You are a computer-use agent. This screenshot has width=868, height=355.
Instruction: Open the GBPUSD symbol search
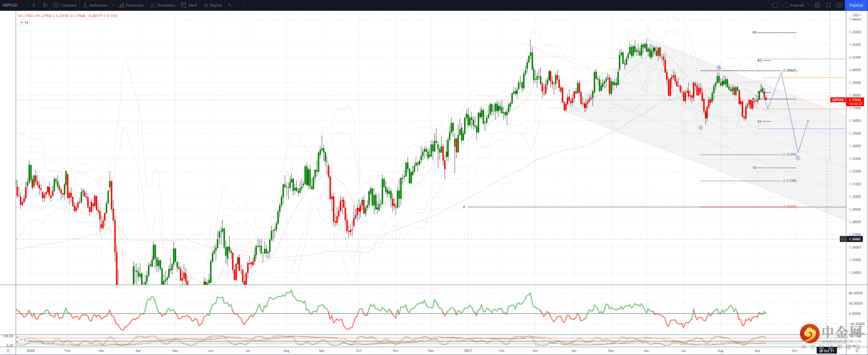tap(10, 5)
